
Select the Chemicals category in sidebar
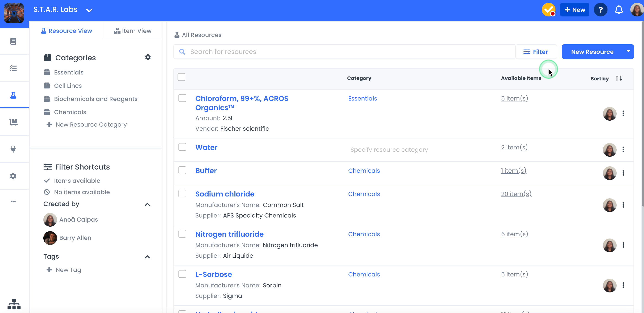pos(70,112)
